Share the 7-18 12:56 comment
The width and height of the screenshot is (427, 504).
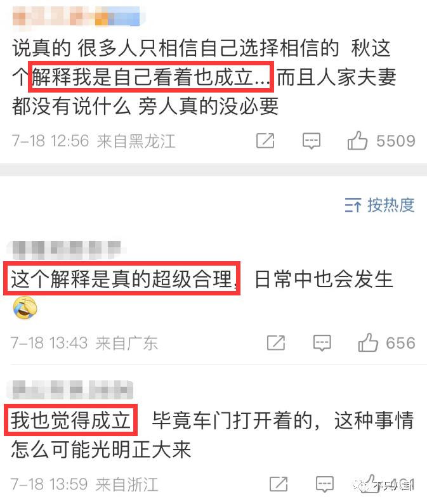(x=265, y=141)
